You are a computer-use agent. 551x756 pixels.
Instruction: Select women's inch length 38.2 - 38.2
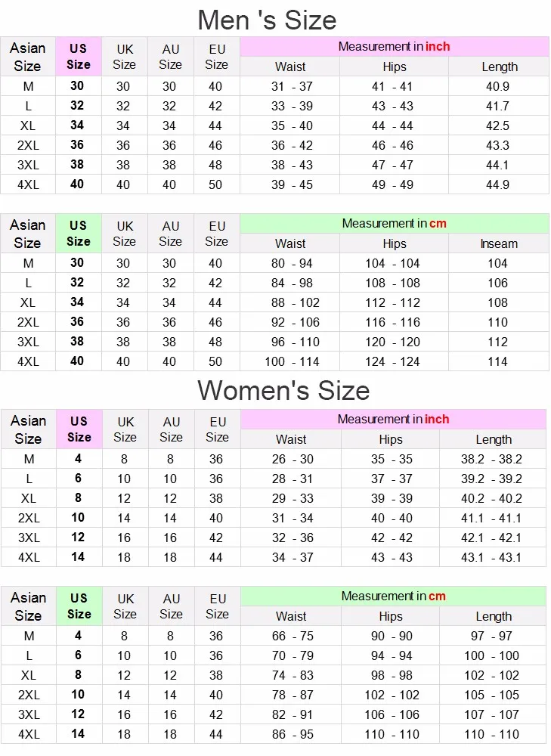tap(491, 459)
